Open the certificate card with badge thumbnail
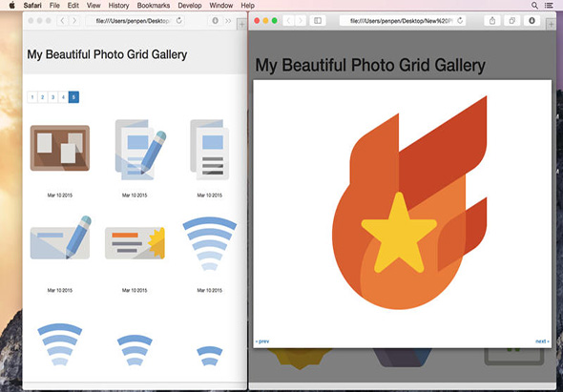563x392 pixels. (x=135, y=243)
